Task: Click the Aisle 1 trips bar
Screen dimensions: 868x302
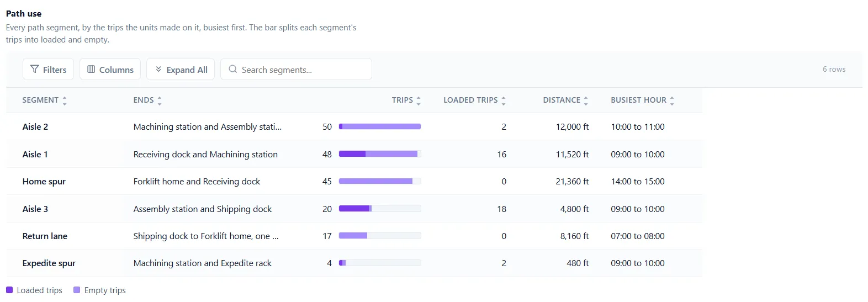Action: click(380, 154)
